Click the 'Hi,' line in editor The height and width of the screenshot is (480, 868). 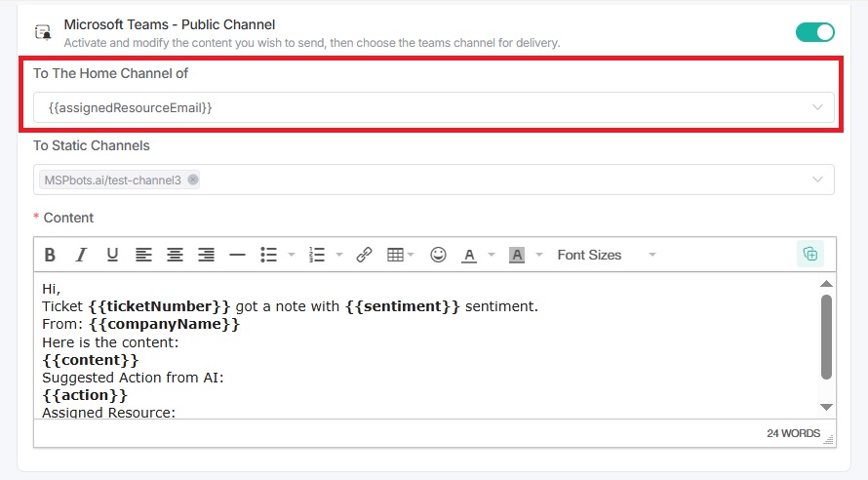point(51,289)
